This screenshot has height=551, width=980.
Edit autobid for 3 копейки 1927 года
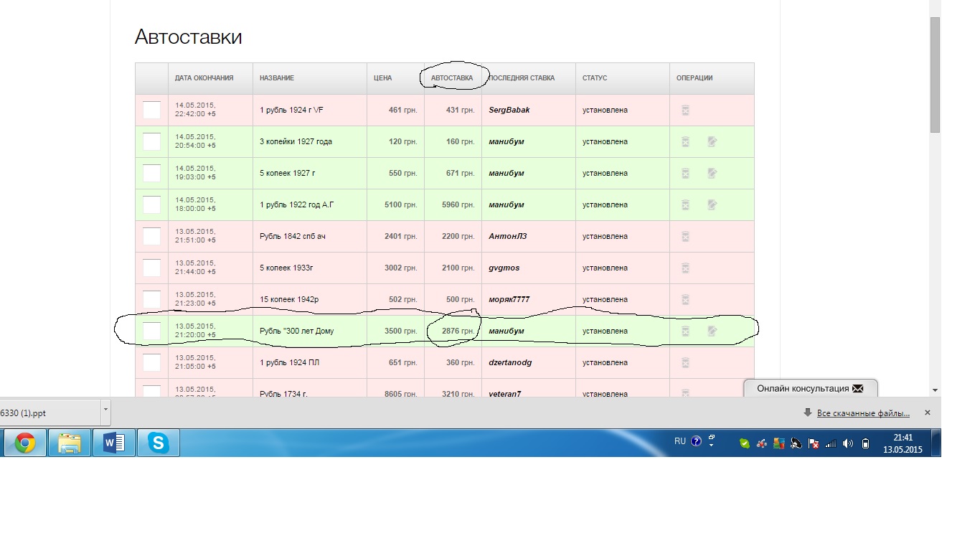[712, 142]
